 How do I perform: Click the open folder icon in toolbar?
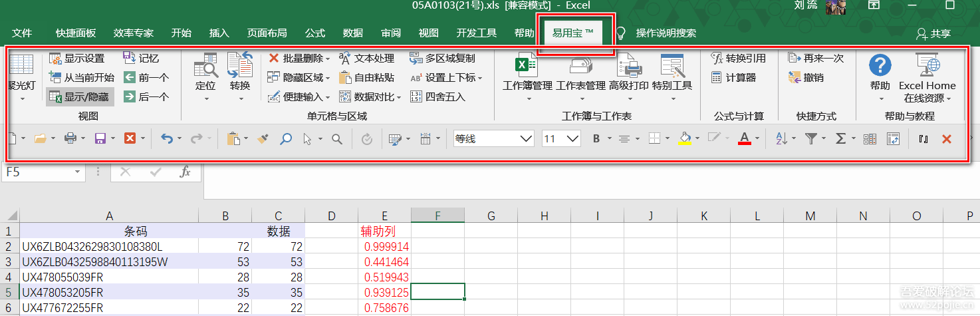click(x=40, y=138)
